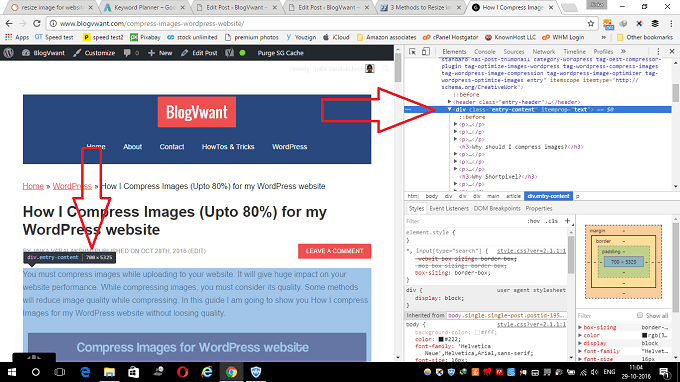The height and width of the screenshot is (382, 680).
Task: Select the h3 Why Shortpixel? node
Action: click(498, 176)
